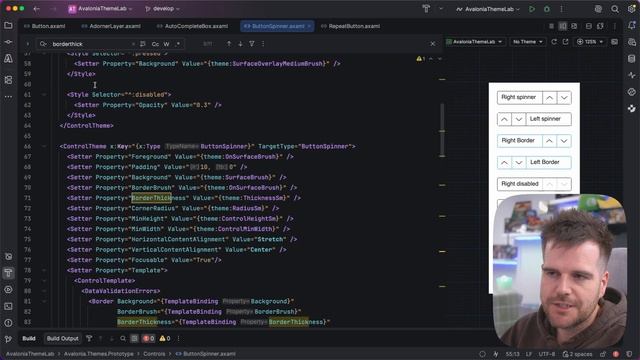Open the AvaloniaThemeLab run configuration dropdown
This screenshot has height=360, width=640.
coord(488,9)
